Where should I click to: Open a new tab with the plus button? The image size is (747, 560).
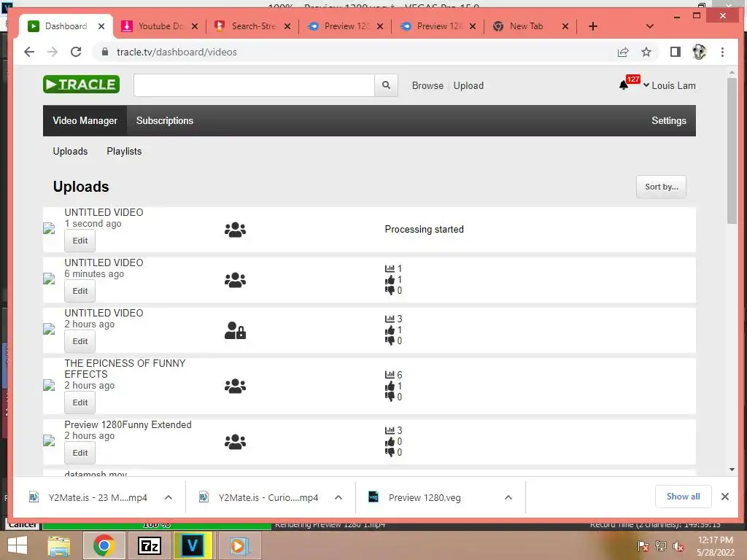tap(592, 26)
